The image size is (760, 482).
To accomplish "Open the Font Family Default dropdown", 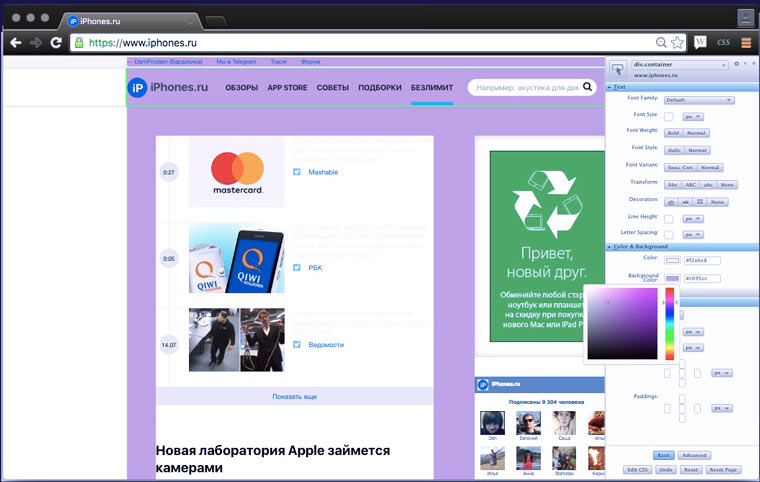I will tap(699, 100).
